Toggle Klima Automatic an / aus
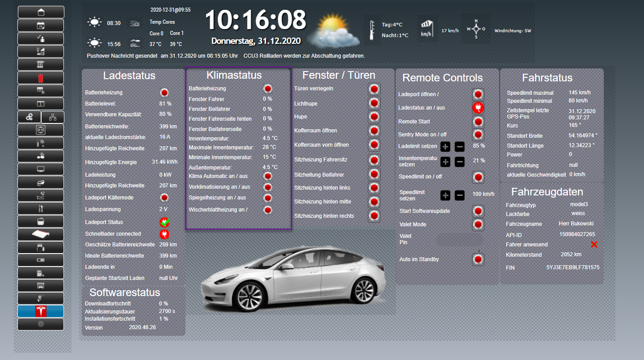Viewport: 644px width, 360px height. coord(268,176)
